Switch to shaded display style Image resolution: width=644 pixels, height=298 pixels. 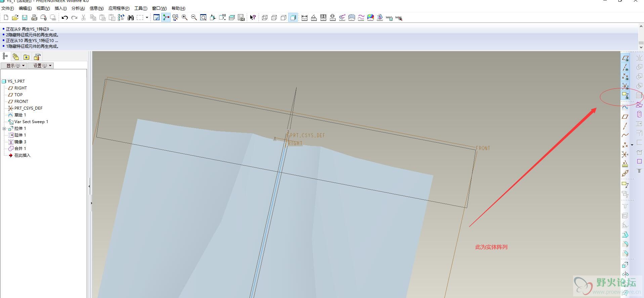[293, 17]
